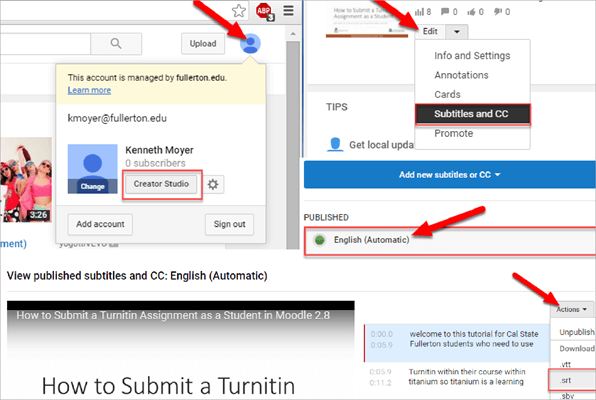The height and width of the screenshot is (400, 596).
Task: Click the Upload button
Action: [203, 44]
